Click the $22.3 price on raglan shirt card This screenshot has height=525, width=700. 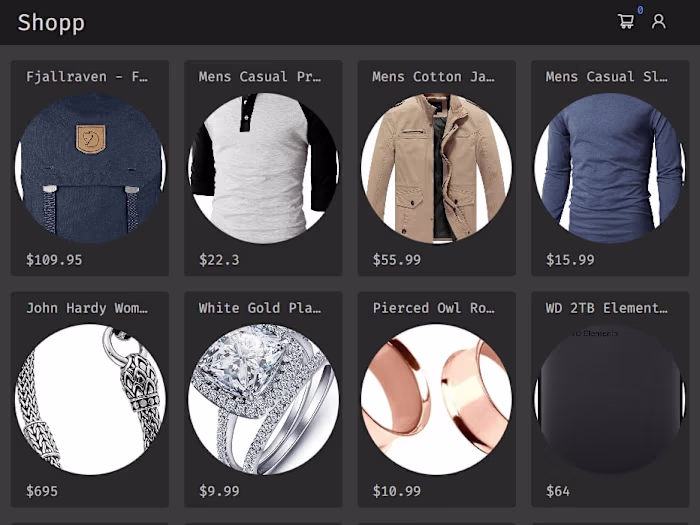coord(219,260)
